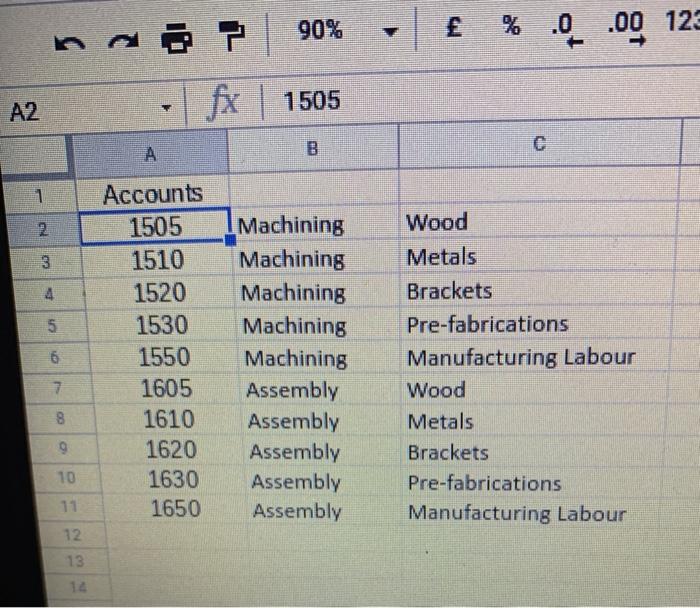Click cell containing 1650
Image resolution: width=700 pixels, height=608 pixels.
(x=176, y=508)
